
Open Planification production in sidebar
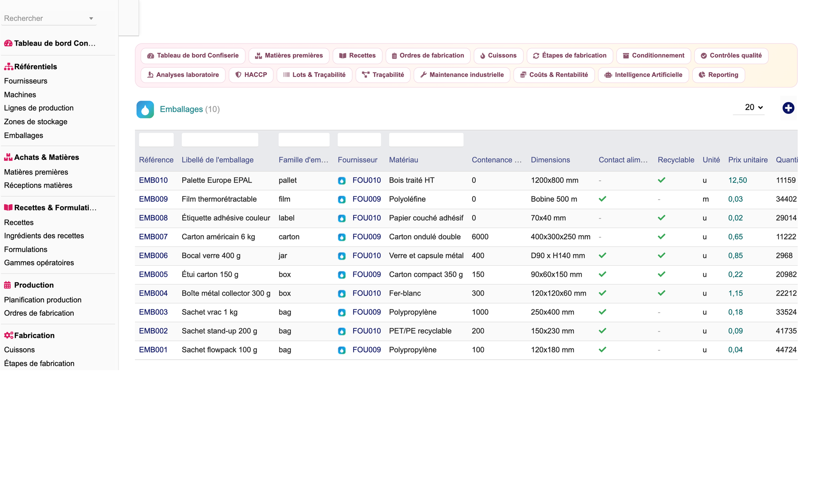pyautogui.click(x=43, y=300)
